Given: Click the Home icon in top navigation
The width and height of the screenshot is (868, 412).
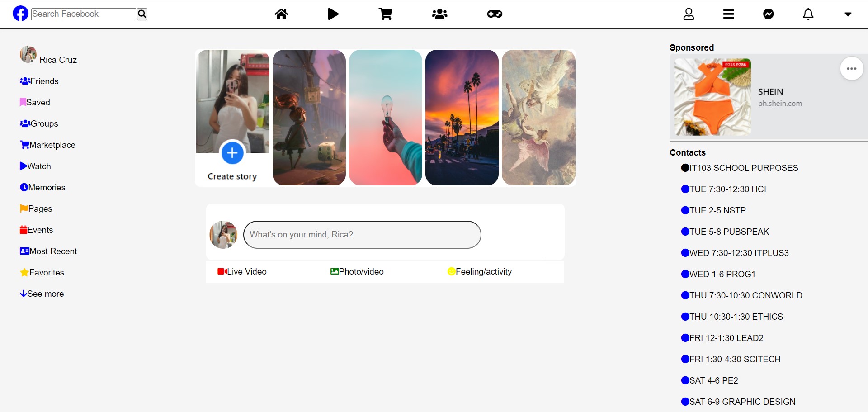Looking at the screenshot, I should pyautogui.click(x=281, y=14).
